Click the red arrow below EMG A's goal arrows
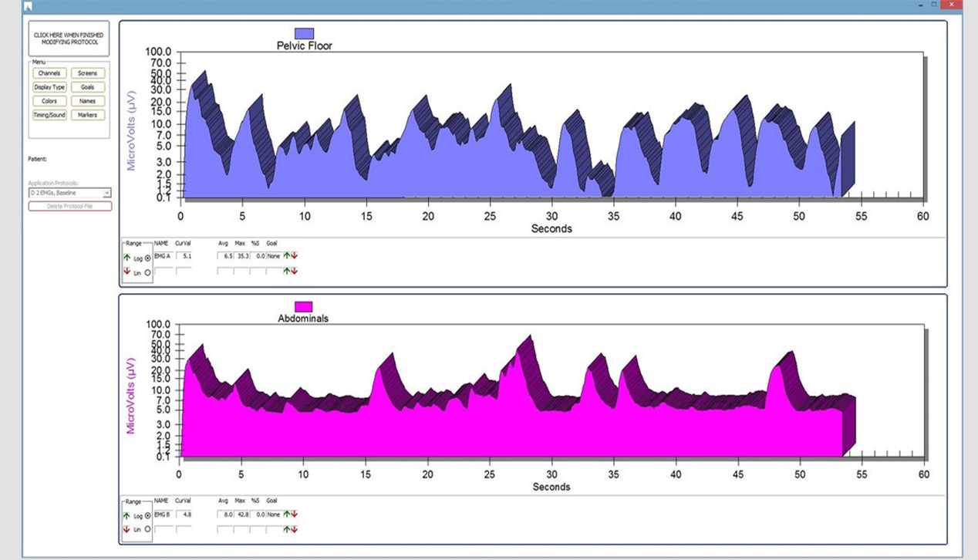The height and width of the screenshot is (560, 978). 294,271
